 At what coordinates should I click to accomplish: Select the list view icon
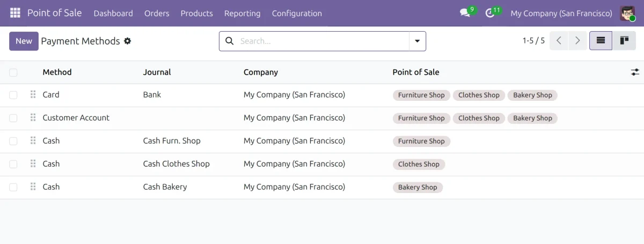pos(601,41)
